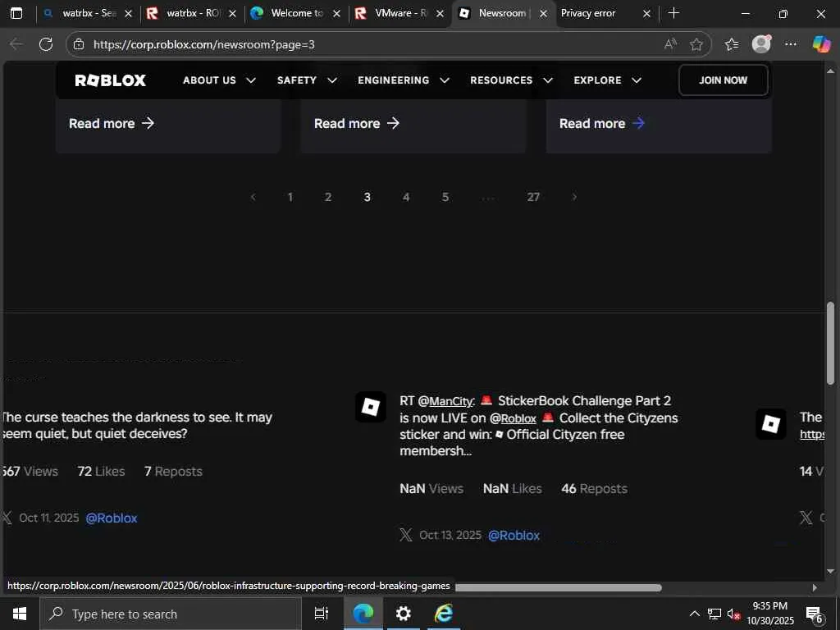This screenshot has width=840, height=630.
Task: Refresh the newsroom page
Action: pos(46,44)
